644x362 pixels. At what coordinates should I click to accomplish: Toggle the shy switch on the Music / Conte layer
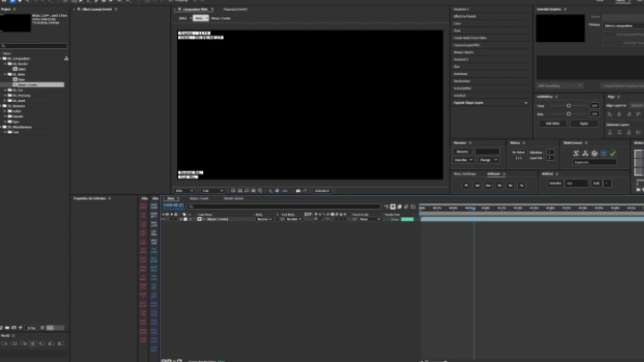click(316, 219)
